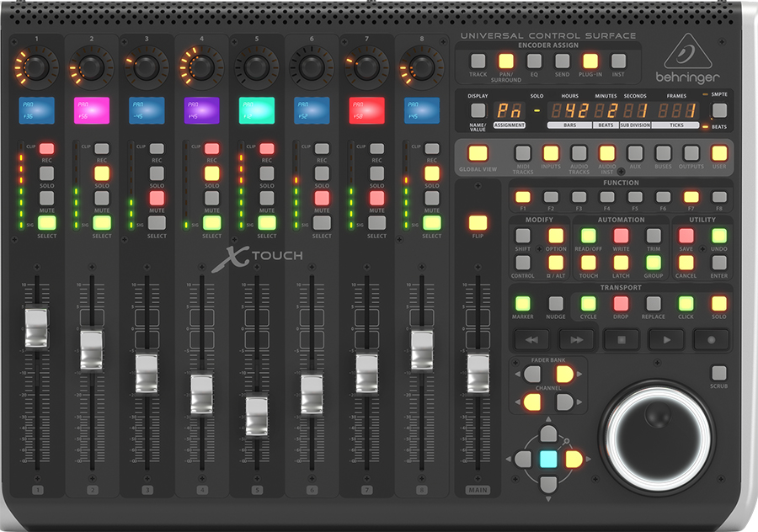758x532 pixels.
Task: Show Outputs view
Action: tap(691, 153)
